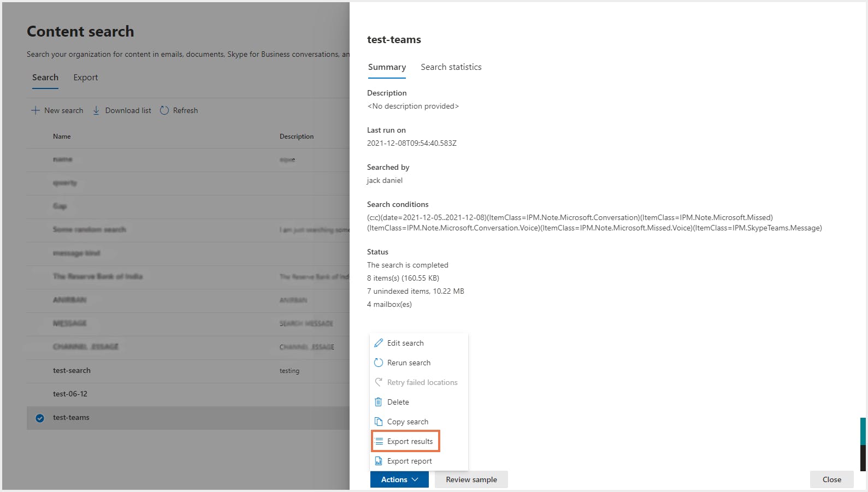This screenshot has height=492, width=868.
Task: Select the Summary tab
Action: coord(387,67)
